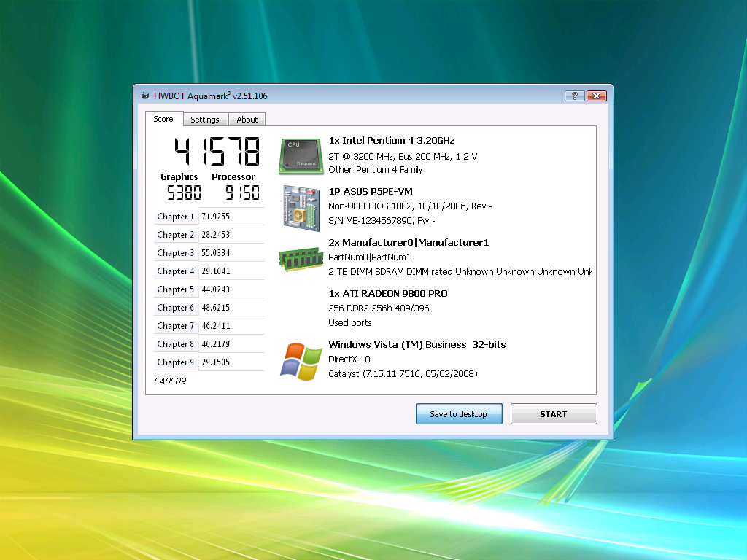Click the 1P ASUS P5PE-VM heading
Screen dimensions: 747x560
click(x=371, y=192)
